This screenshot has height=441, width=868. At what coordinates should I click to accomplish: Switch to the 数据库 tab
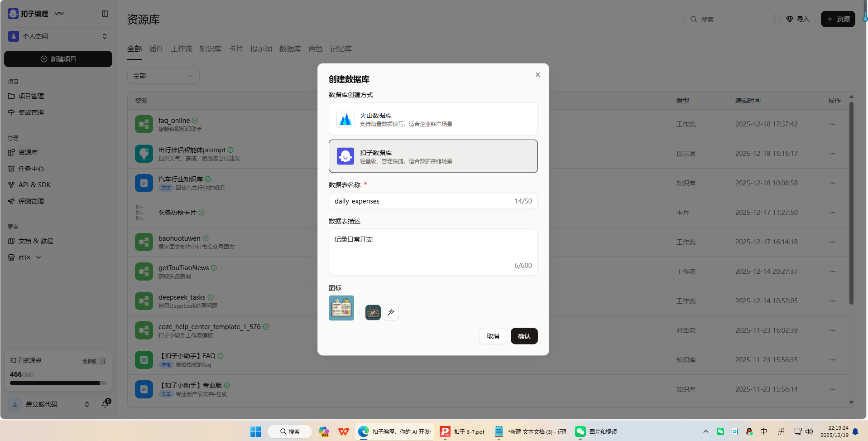pyautogui.click(x=290, y=49)
